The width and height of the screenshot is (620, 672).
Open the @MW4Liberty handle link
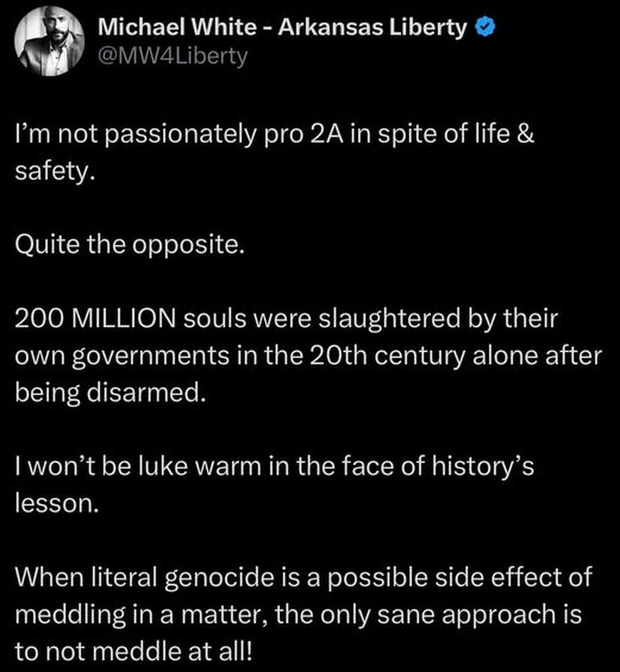172,57
